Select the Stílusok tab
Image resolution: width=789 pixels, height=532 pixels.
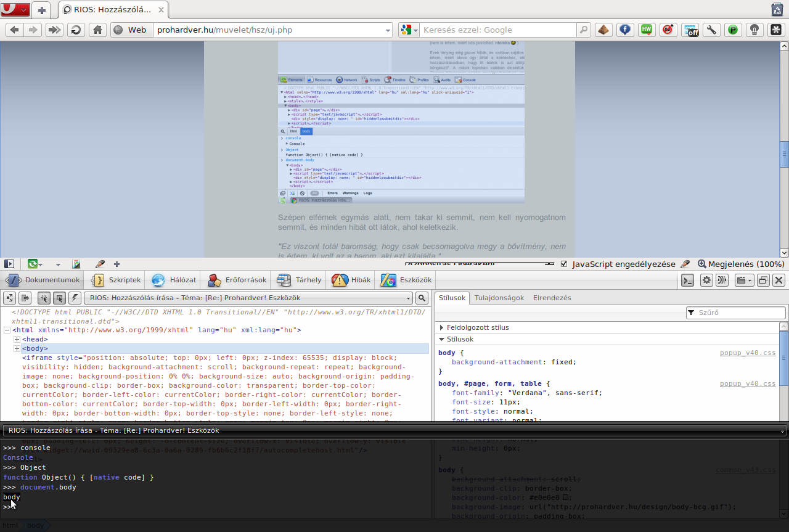coord(452,298)
